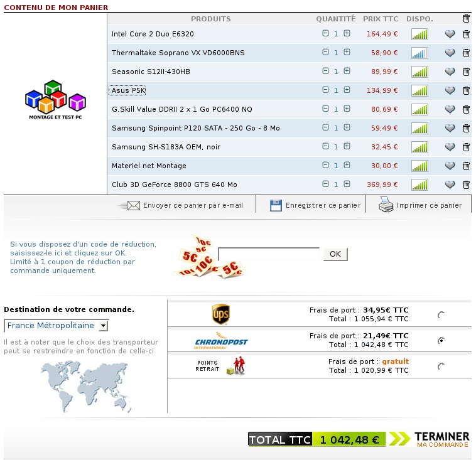Increase quantity of Asus P5K
Viewport: 476px width, 460px height.
point(347,90)
